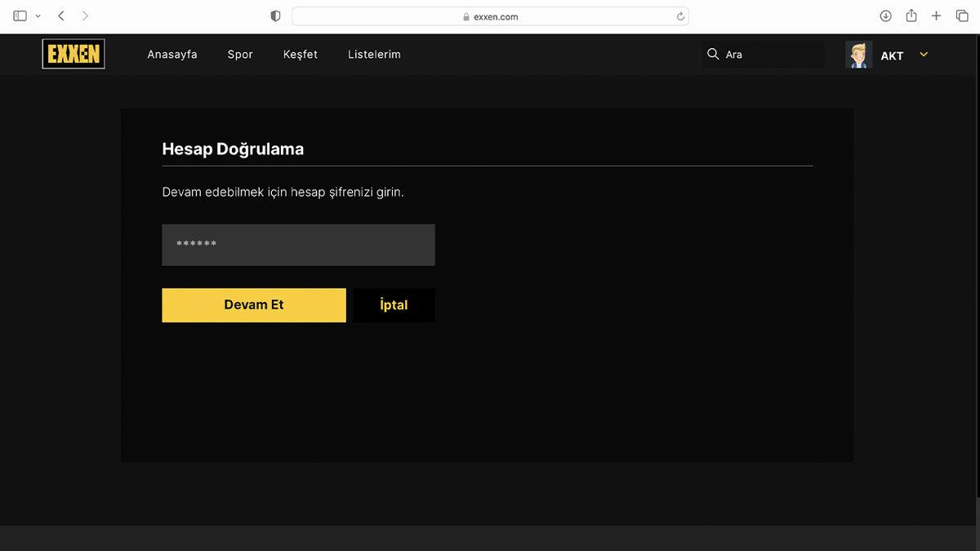Open Safari downloads list

[885, 16]
